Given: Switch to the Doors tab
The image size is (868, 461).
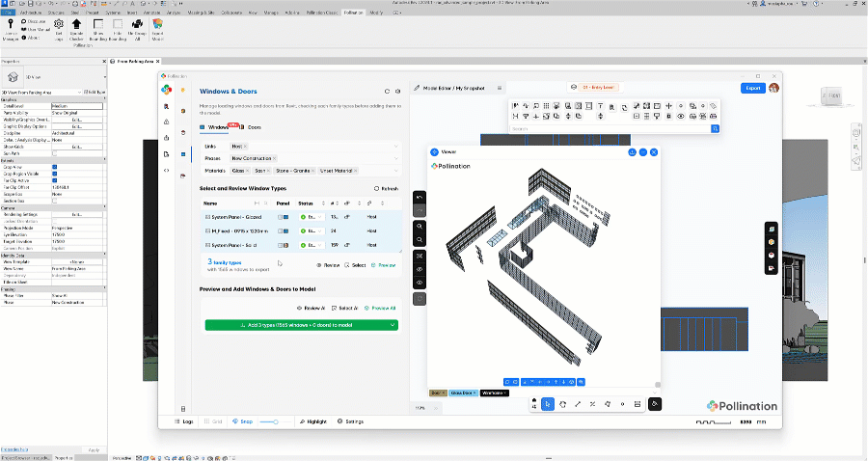Looking at the screenshot, I should [253, 127].
